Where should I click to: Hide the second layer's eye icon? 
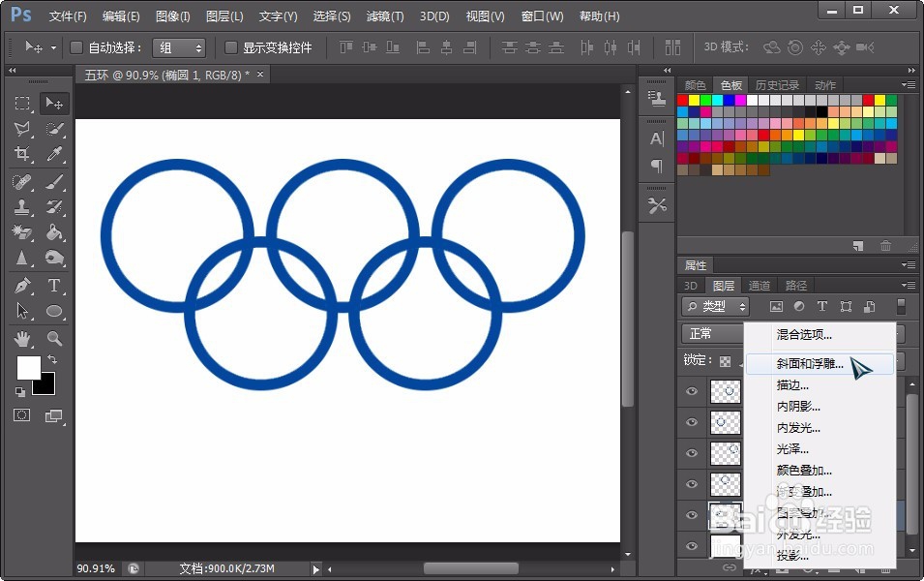[692, 422]
